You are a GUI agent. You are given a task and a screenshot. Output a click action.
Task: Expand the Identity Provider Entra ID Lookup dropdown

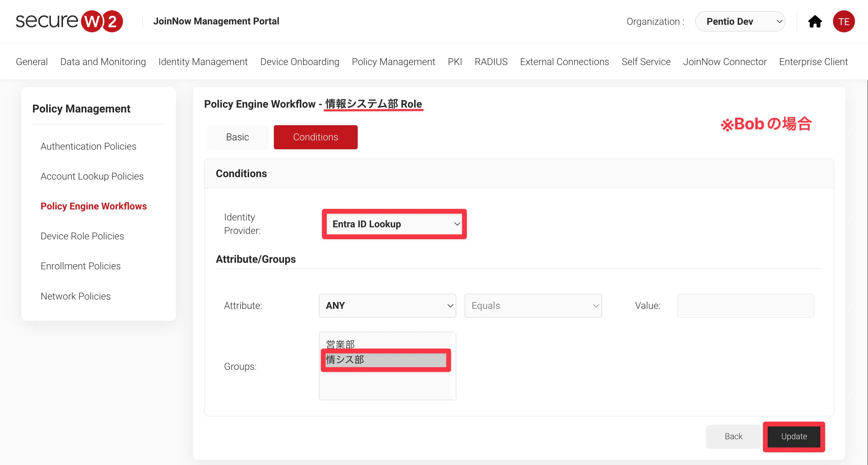pyautogui.click(x=394, y=224)
